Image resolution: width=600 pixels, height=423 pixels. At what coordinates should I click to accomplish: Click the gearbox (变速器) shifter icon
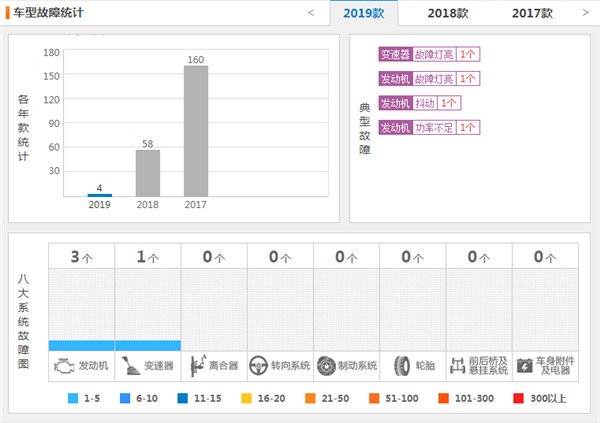[131, 366]
